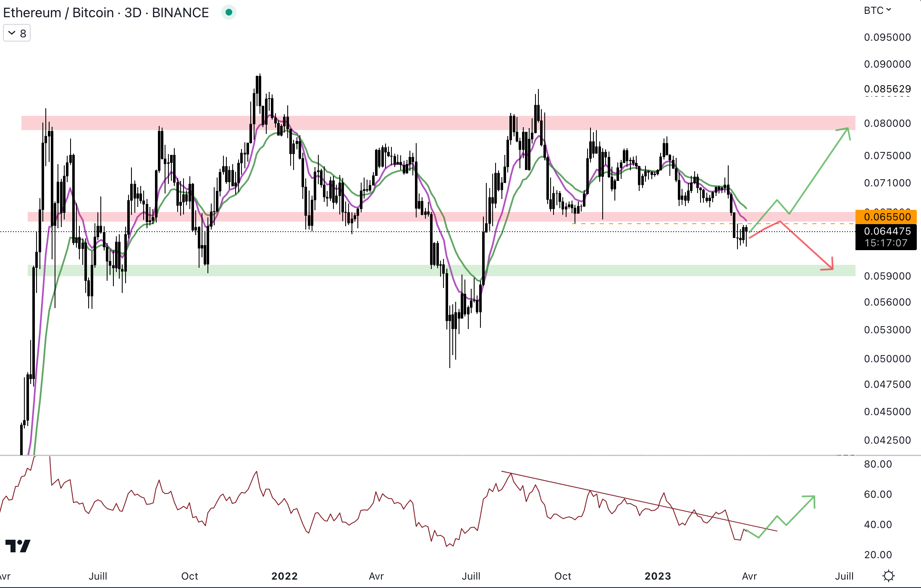Click the current price 0.064475 label
This screenshot has height=588, width=921.
point(886,231)
